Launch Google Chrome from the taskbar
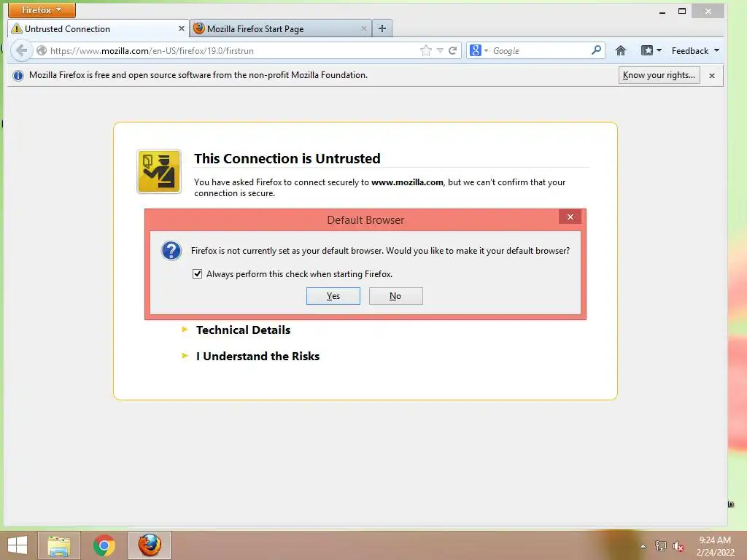Viewport: 747px width, 560px height. [104, 545]
